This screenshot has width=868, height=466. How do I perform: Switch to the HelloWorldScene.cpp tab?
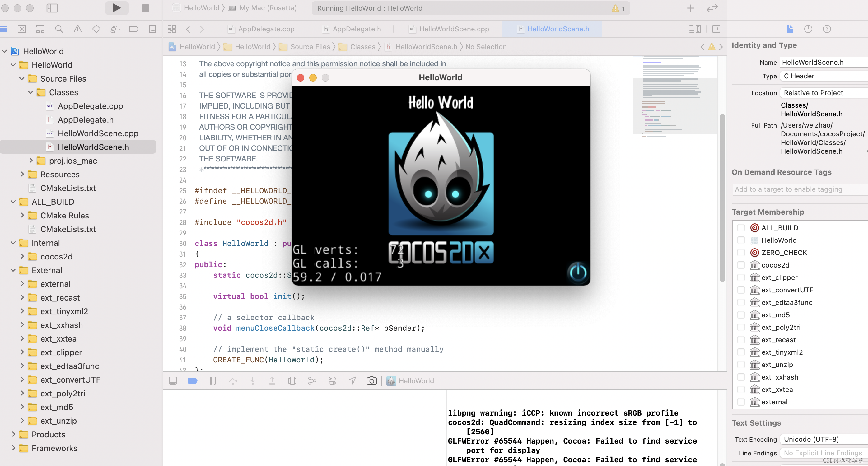coord(454,29)
